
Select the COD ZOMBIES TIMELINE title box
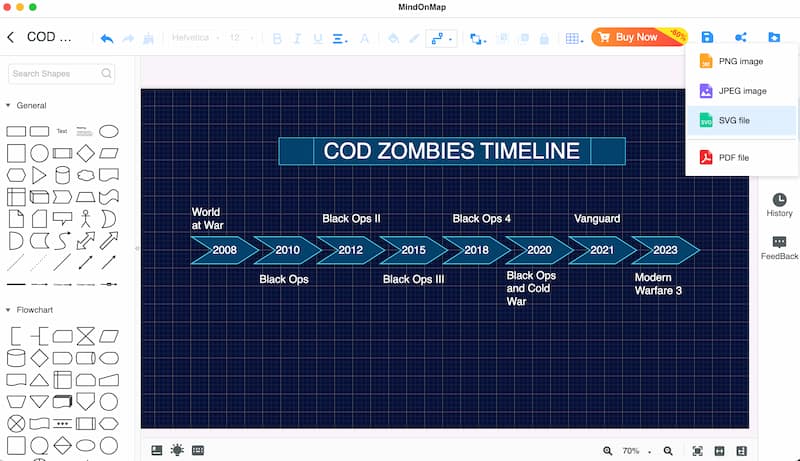[452, 151]
